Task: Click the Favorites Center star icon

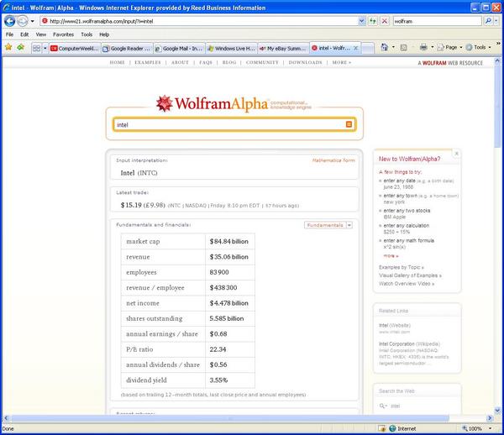Action: pos(8,47)
